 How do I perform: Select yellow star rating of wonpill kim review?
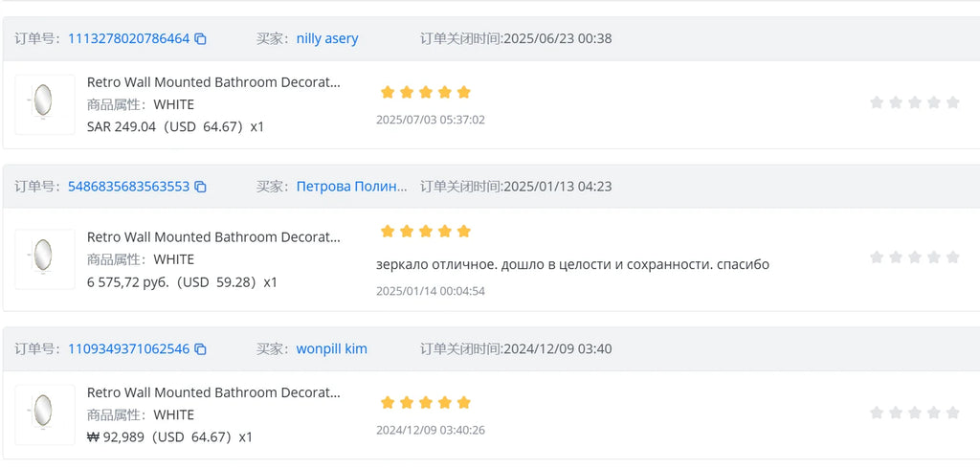coord(426,403)
